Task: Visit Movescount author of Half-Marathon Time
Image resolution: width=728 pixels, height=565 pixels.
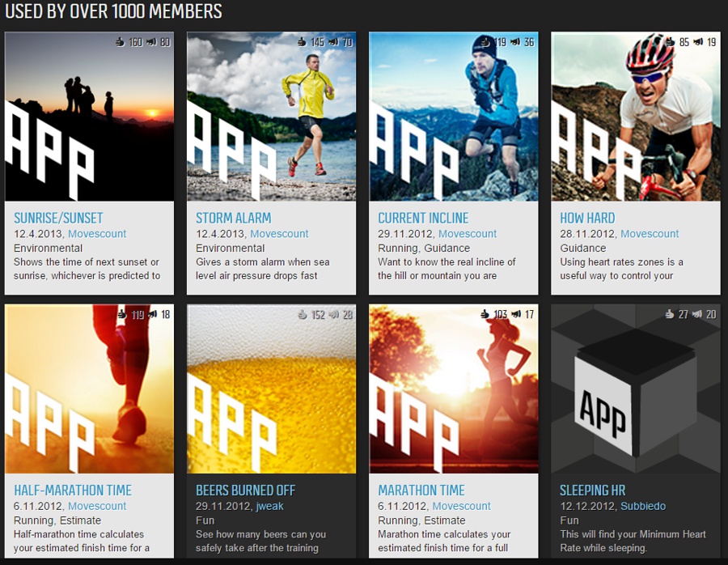Action: pos(97,506)
